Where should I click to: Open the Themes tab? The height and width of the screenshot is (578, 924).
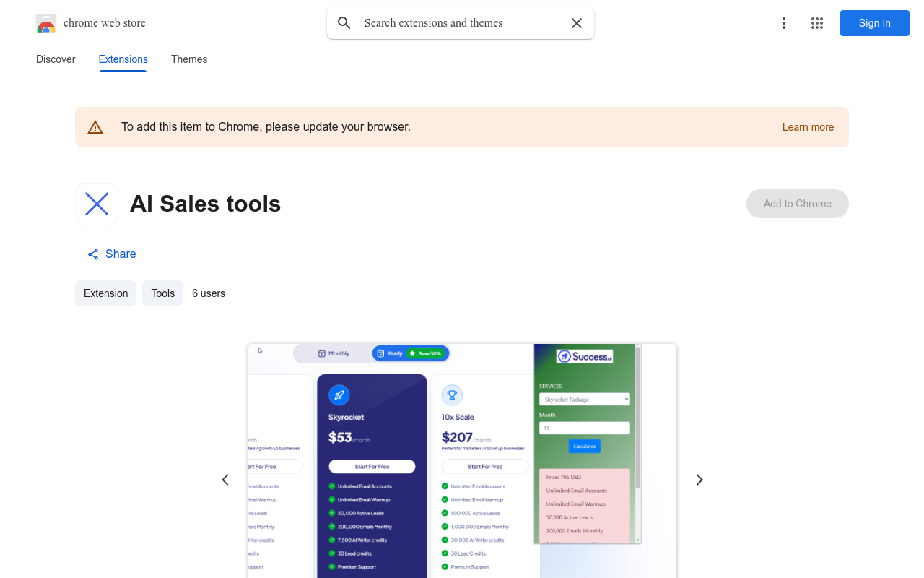[x=189, y=59]
